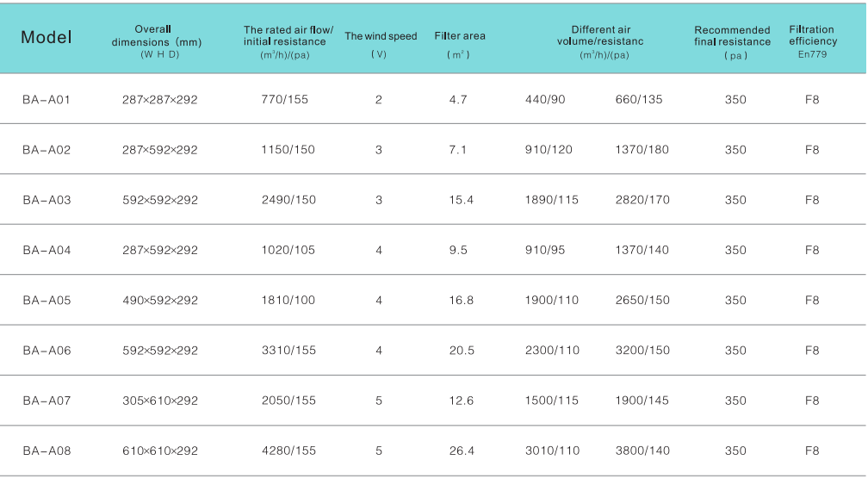This screenshot has height=479, width=868.
Task: Click the wind speed header
Action: 380,37
